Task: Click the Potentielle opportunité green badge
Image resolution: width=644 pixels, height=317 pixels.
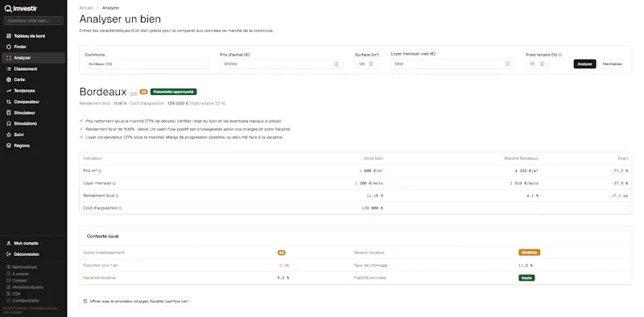Action: (173, 92)
